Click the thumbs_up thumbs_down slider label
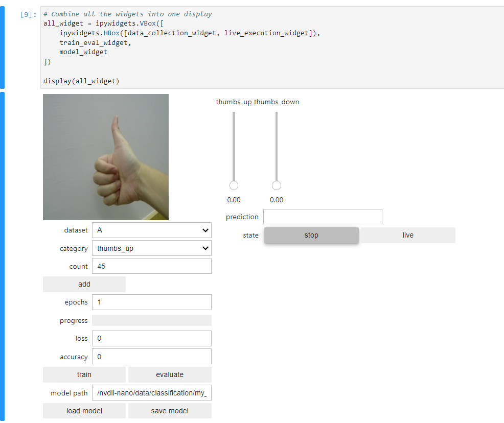 258,102
